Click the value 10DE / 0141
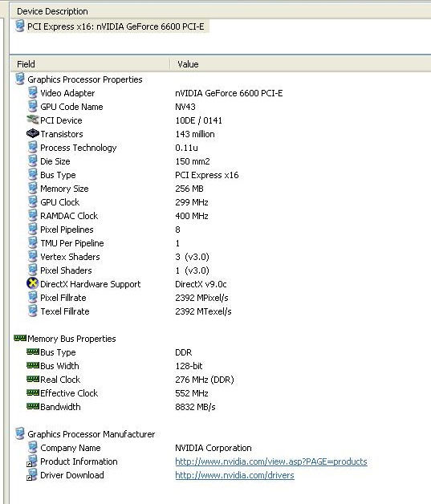The width and height of the screenshot is (431, 504). [x=198, y=120]
